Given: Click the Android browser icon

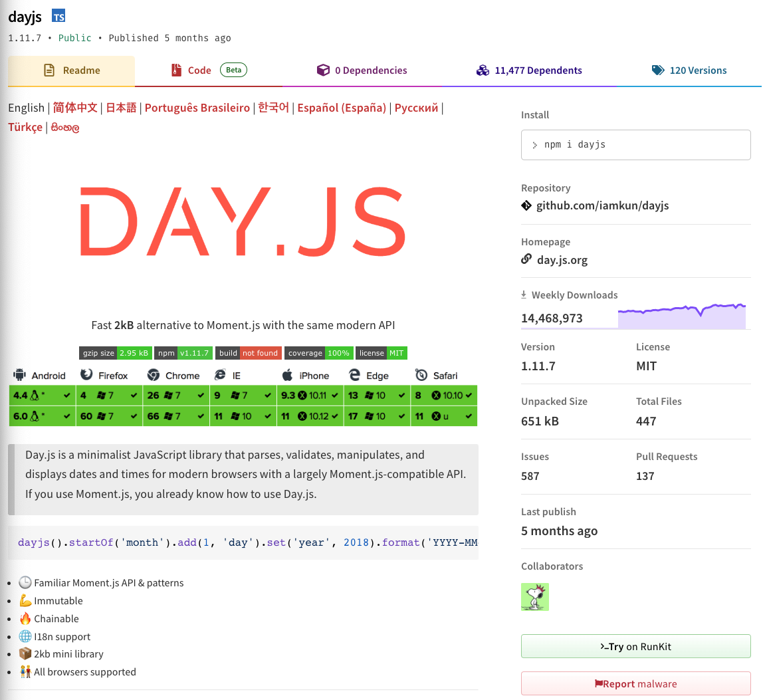Looking at the screenshot, I should (19, 375).
